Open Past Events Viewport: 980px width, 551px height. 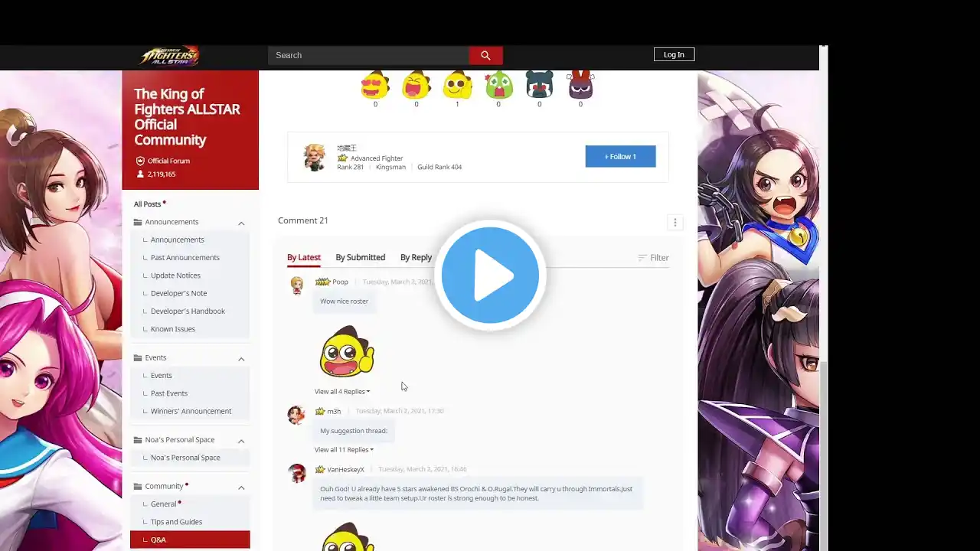(x=168, y=393)
